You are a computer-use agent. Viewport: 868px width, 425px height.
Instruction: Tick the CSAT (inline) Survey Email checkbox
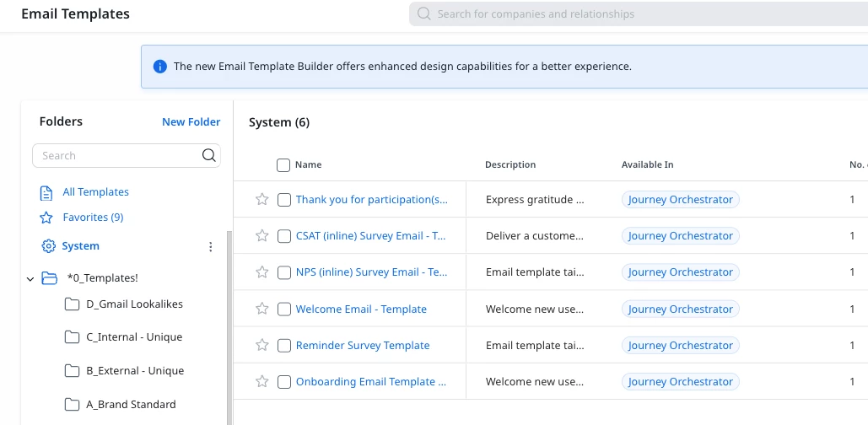pos(284,236)
